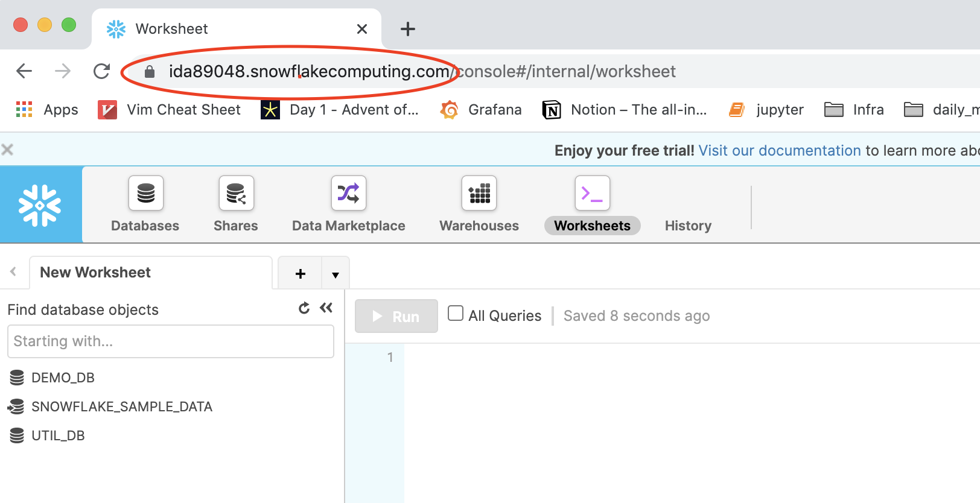This screenshot has height=503, width=980.
Task: Open worksheet dropdown arrow menu
Action: point(336,274)
